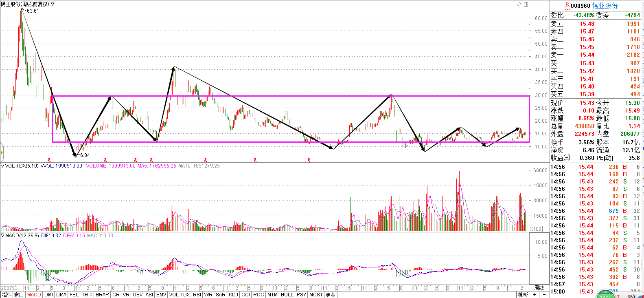Select the BOLL indicator tab
644x298 pixels.
point(287,295)
